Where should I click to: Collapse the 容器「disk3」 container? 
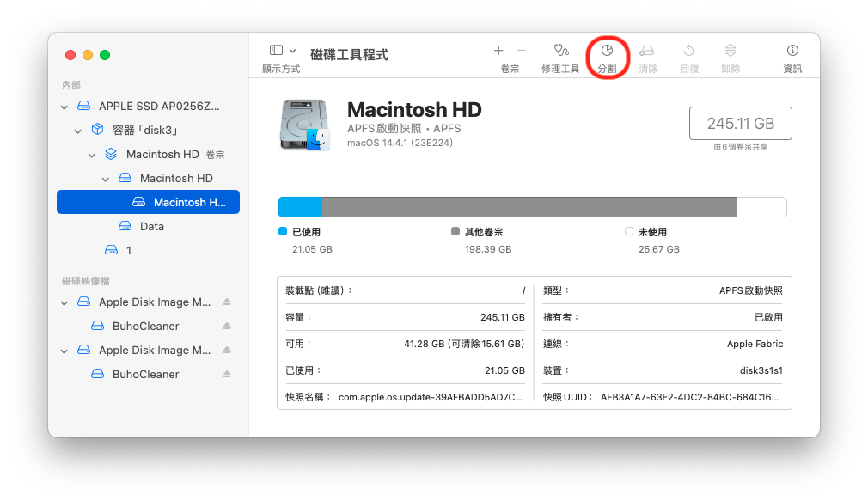point(78,131)
